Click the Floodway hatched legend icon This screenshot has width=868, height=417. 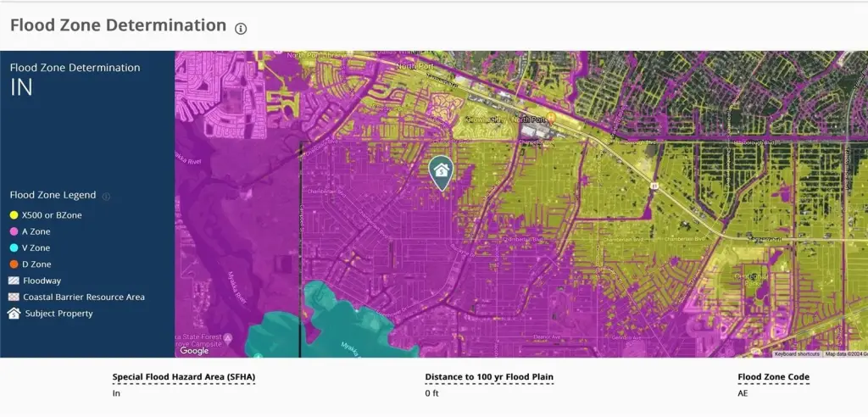tap(14, 281)
